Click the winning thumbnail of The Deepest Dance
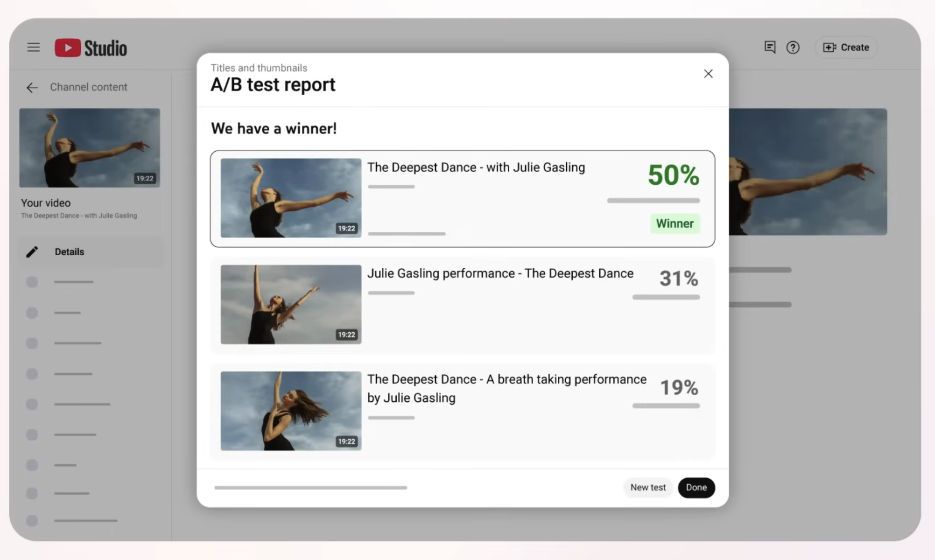 [x=291, y=198]
